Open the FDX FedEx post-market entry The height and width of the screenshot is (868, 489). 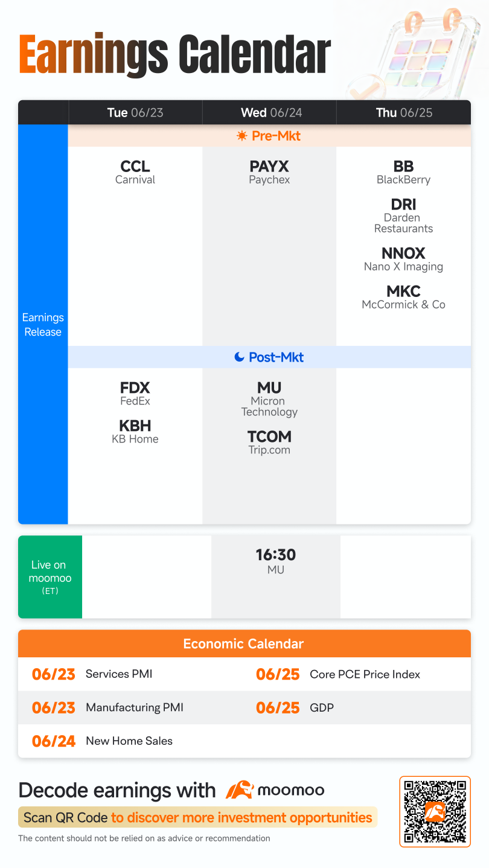[135, 394]
